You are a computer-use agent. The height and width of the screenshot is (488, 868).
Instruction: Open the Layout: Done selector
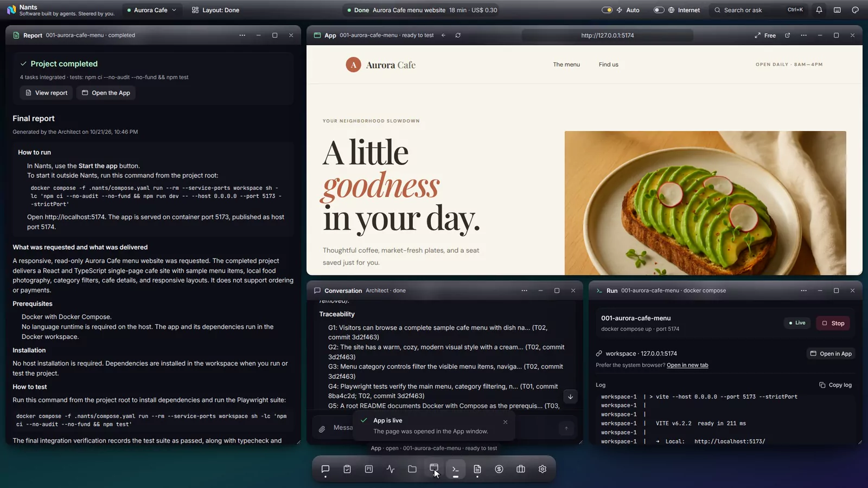pyautogui.click(x=215, y=10)
